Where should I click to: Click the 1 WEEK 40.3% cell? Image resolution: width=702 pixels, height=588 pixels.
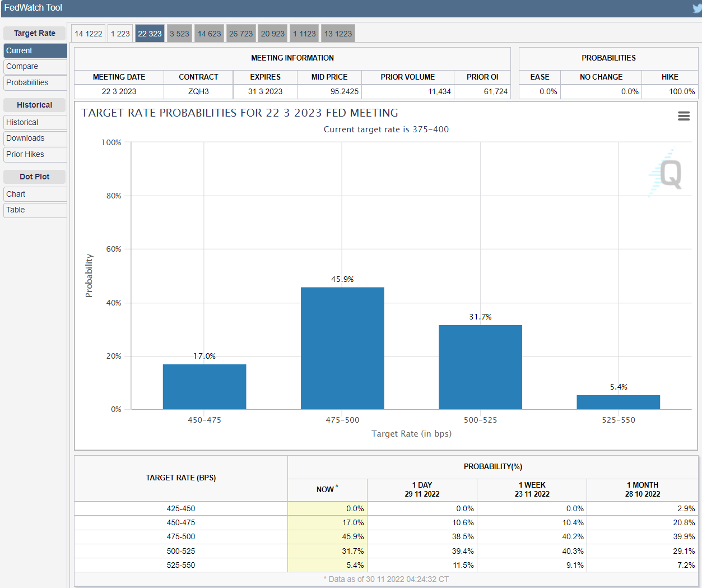(x=532, y=551)
